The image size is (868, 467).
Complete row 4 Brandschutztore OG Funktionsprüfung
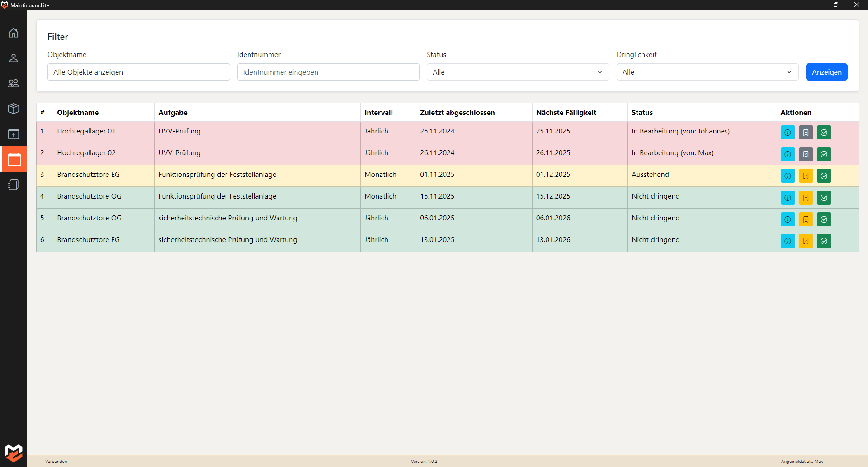[824, 198]
